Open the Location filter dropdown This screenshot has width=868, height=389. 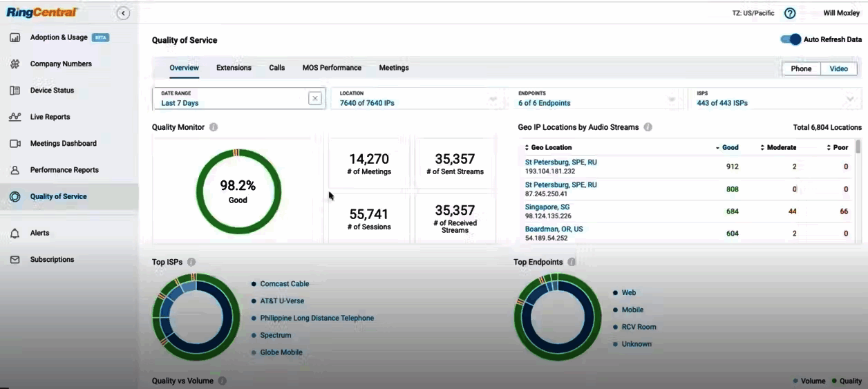tap(417, 99)
